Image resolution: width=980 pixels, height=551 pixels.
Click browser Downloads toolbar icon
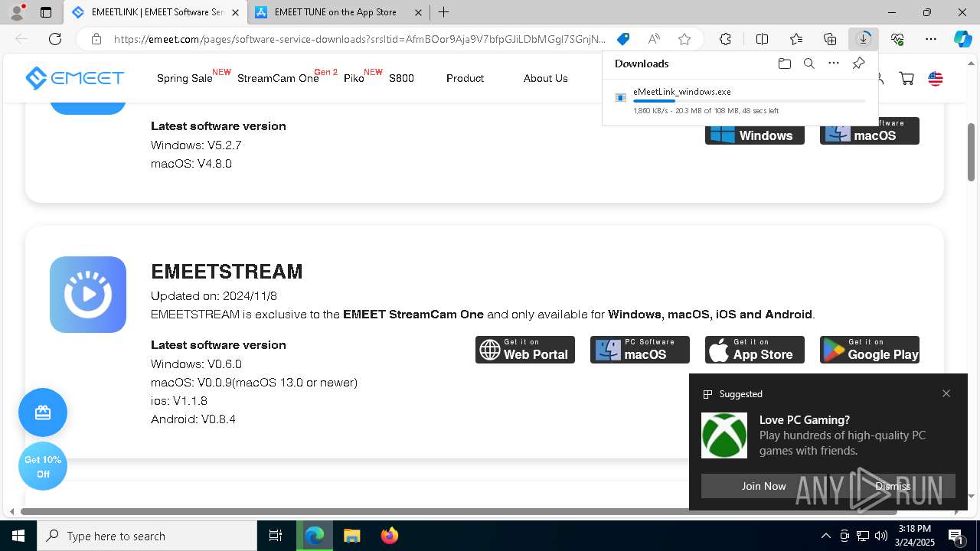[864, 39]
